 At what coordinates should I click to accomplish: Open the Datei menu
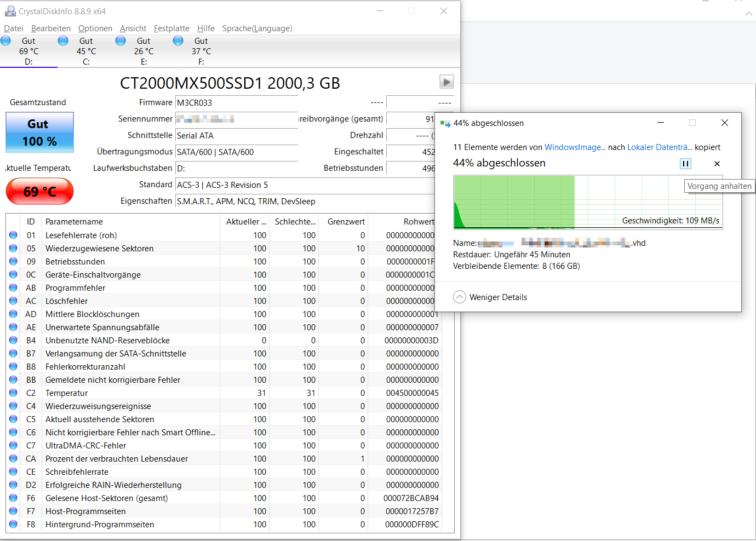[14, 28]
